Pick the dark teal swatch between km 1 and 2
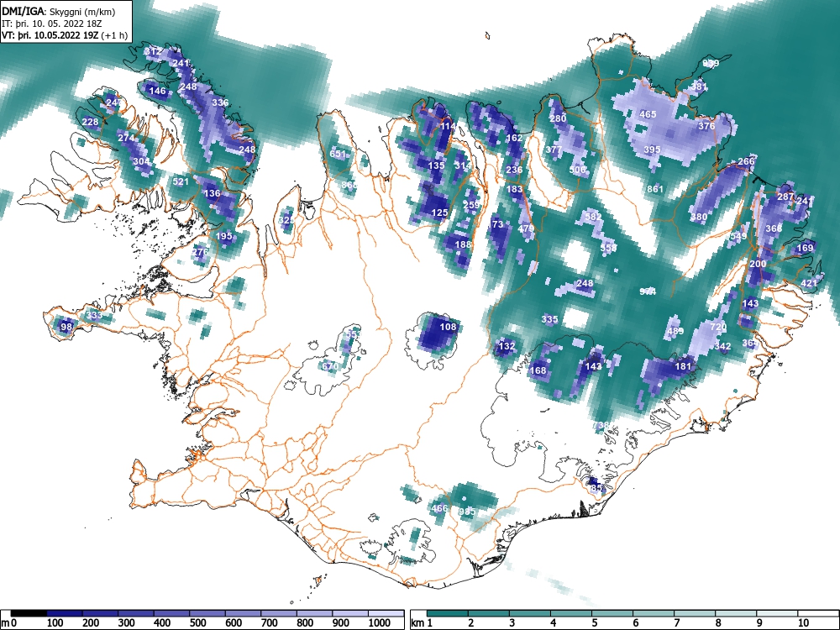Image resolution: width=840 pixels, height=630 pixels. 448,613
